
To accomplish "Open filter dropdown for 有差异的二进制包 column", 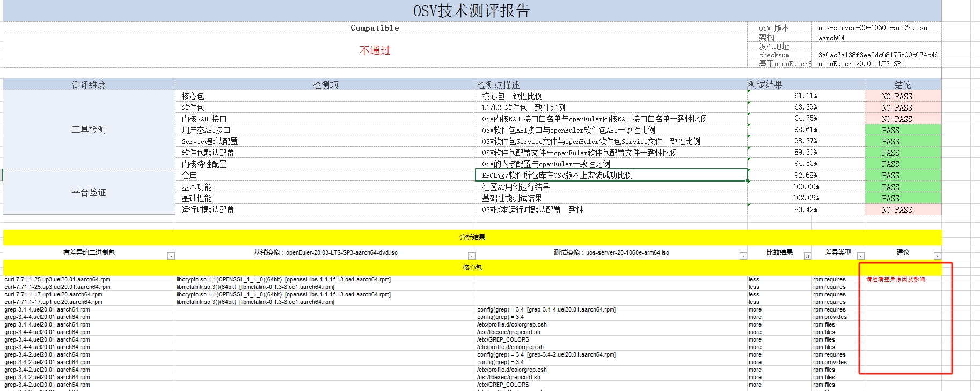I will coord(171,256).
